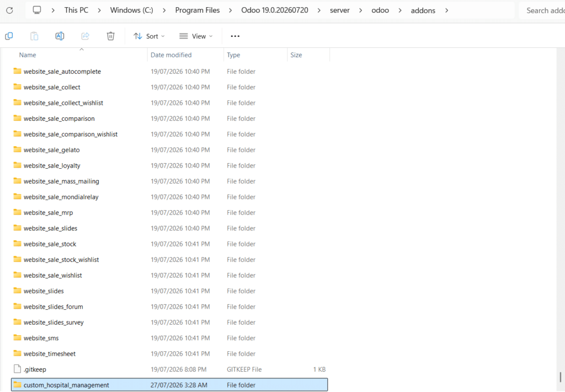565x392 pixels.
Task: Click the vertical scrollbar thumb
Action: (561, 377)
